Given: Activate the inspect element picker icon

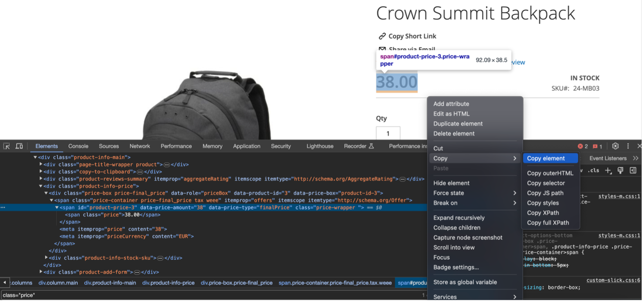Looking at the screenshot, I should point(7,146).
